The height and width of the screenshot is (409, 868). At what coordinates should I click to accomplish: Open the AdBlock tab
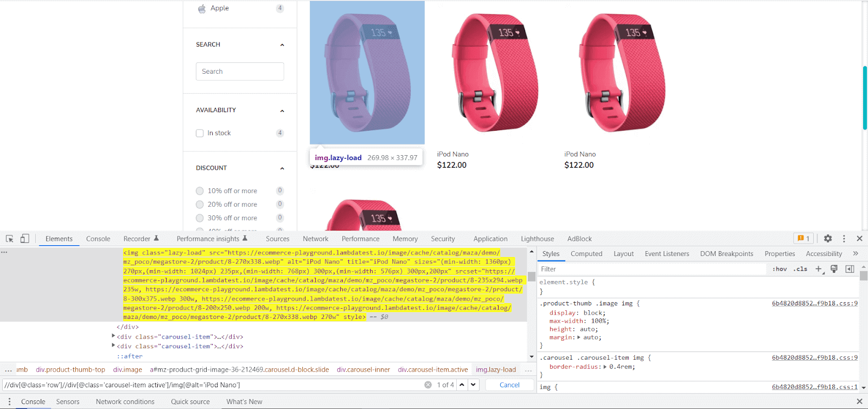pyautogui.click(x=579, y=239)
